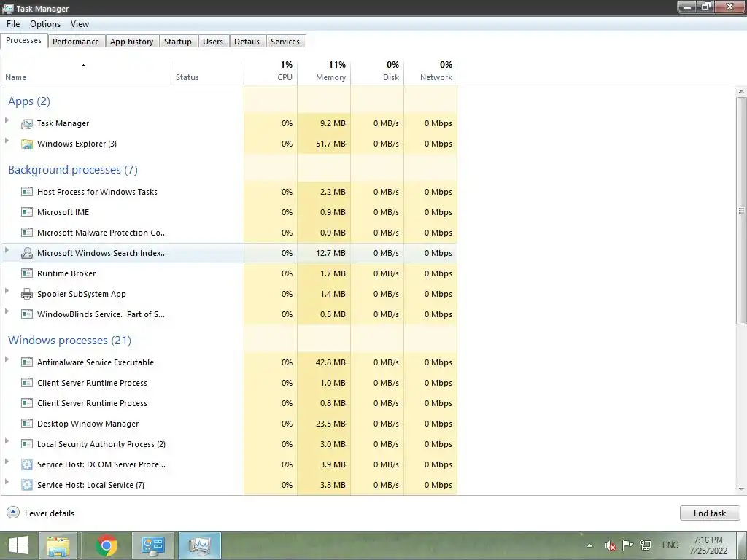The width and height of the screenshot is (747, 560).
Task: Click the WindowBlinds Service icon
Action: click(x=27, y=315)
